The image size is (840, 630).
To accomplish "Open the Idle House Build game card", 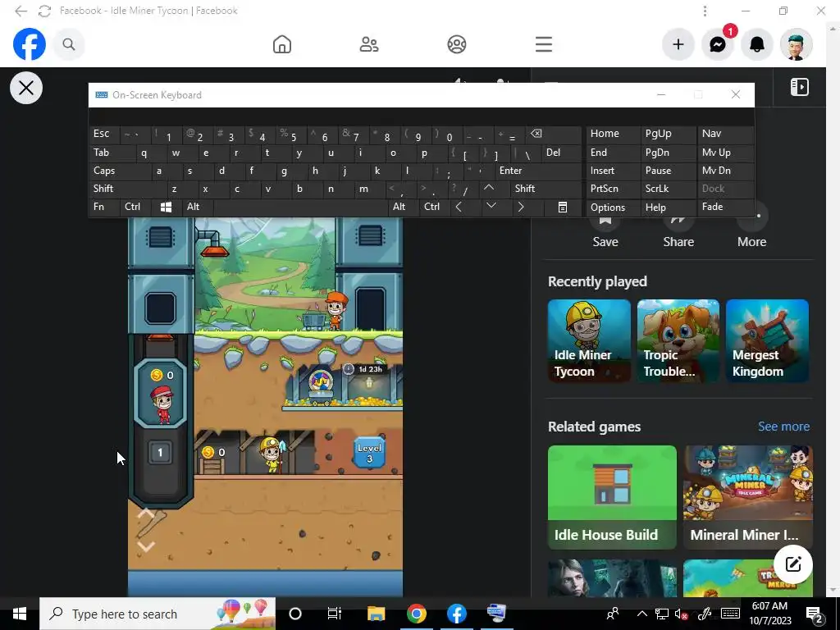I will 612,497.
